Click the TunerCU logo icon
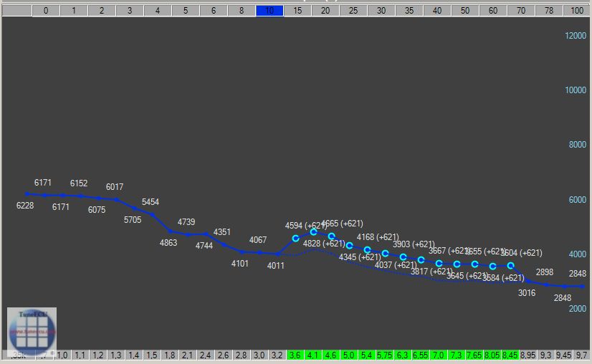Screen dimensions: 592x364 tap(32, 331)
